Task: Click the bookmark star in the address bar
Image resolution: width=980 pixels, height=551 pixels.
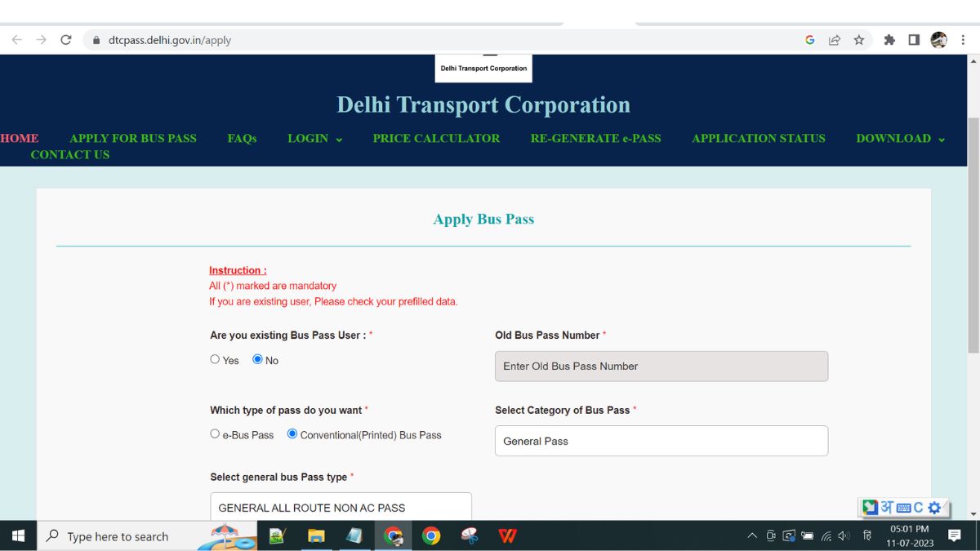Action: tap(860, 38)
